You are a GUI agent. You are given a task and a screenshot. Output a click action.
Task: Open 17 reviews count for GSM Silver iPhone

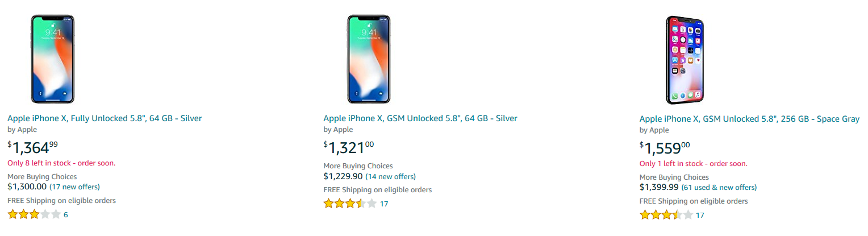[x=384, y=203]
